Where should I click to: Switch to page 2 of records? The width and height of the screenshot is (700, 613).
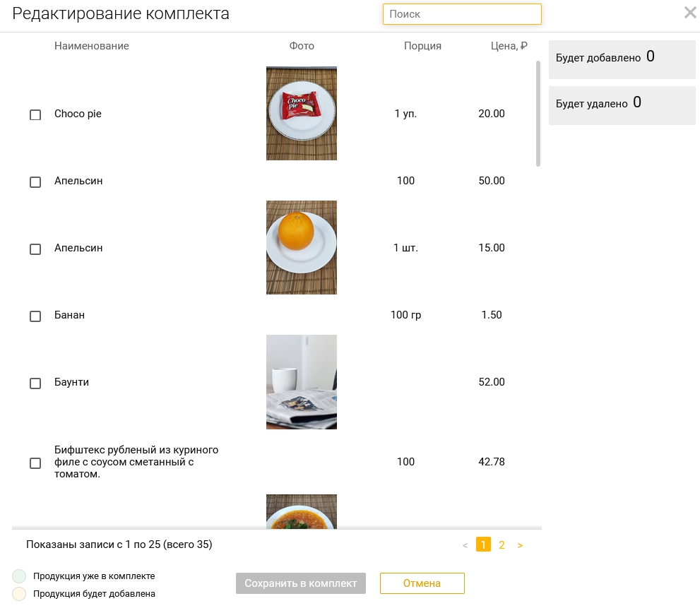502,544
